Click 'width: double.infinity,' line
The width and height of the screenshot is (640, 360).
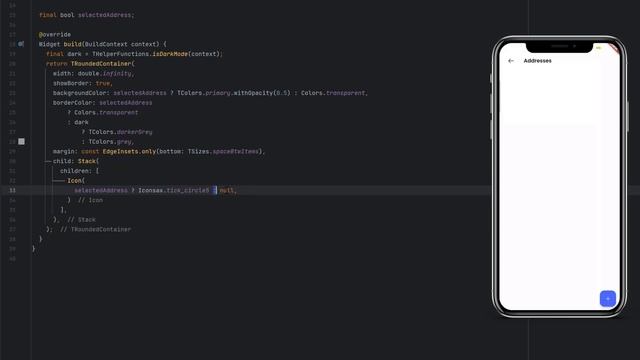pos(93,73)
